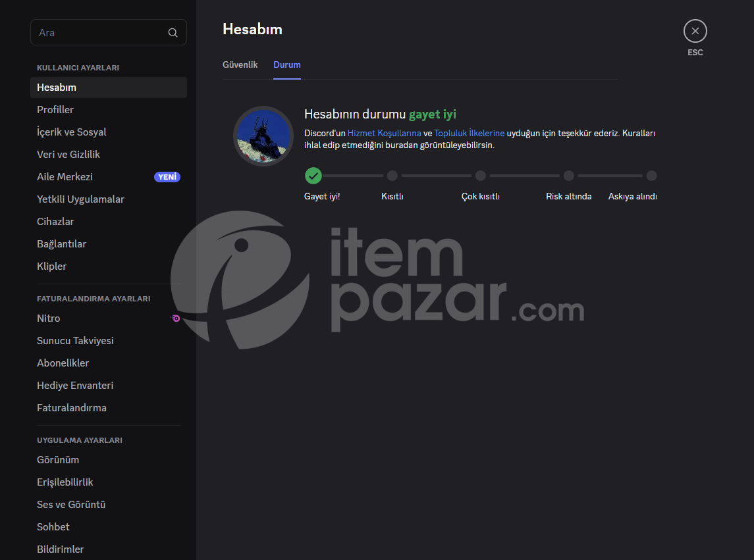
Task: Click the ESC label under close button
Action: coord(695,53)
